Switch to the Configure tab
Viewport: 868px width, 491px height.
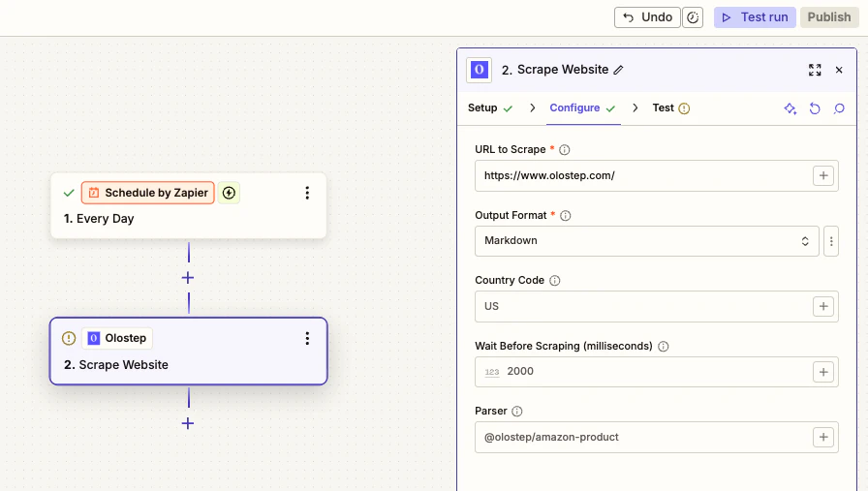(x=582, y=107)
